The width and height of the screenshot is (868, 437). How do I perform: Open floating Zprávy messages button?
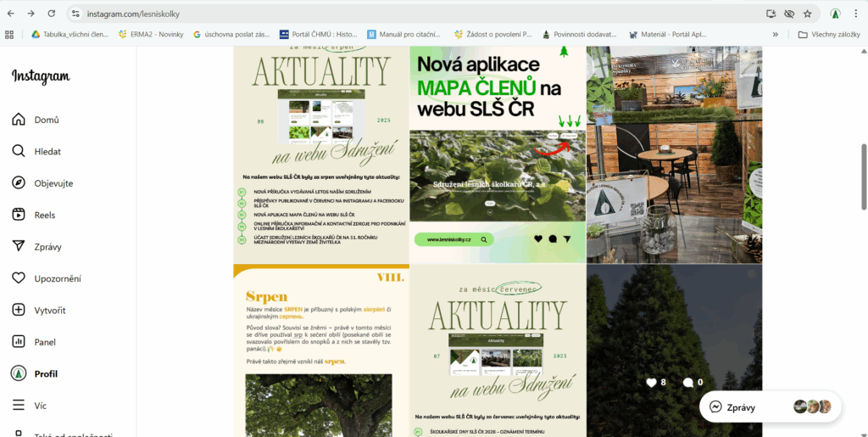tap(770, 406)
